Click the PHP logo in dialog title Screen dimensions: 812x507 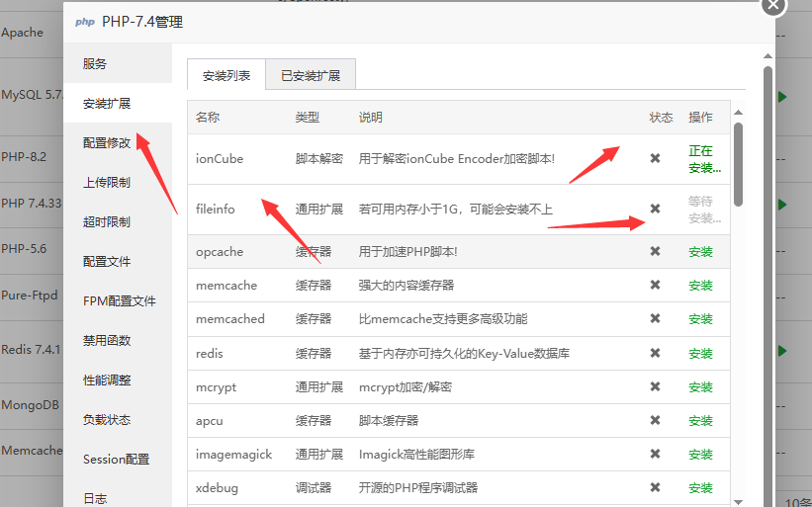(x=85, y=22)
